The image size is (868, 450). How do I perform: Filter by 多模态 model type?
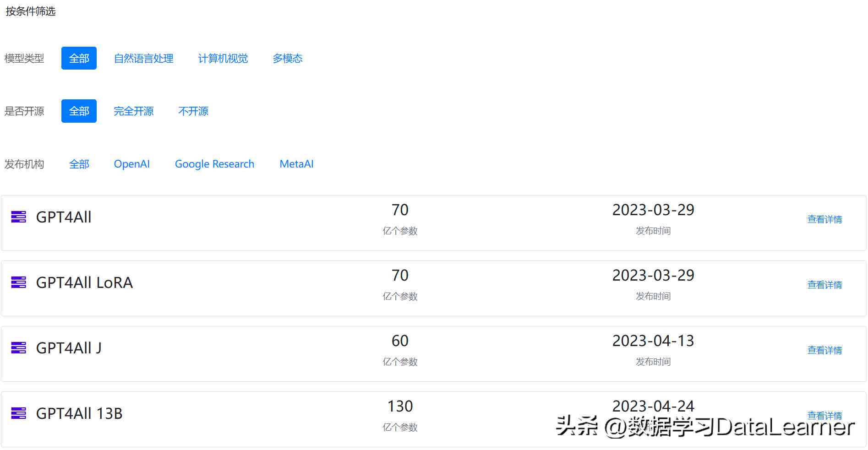point(287,58)
